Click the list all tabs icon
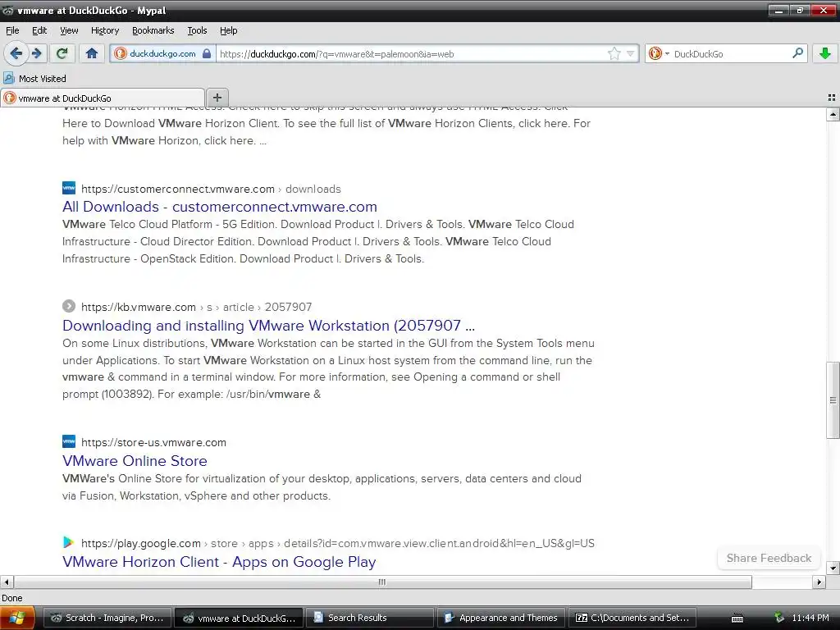The image size is (840, 630). pos(832,98)
